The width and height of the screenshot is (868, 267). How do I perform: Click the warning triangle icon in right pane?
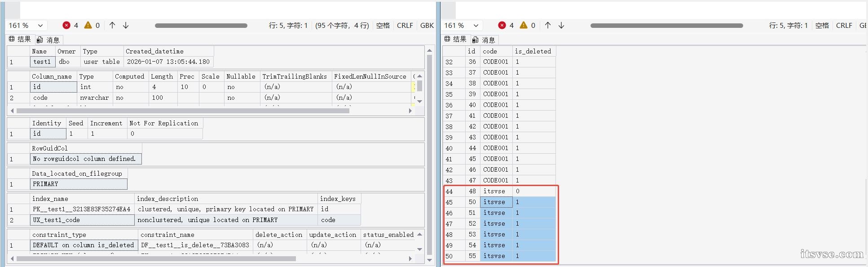tap(524, 25)
